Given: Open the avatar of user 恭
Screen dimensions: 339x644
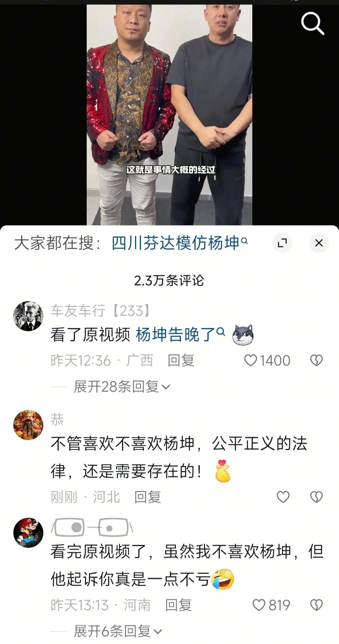Looking at the screenshot, I should coord(28,425).
